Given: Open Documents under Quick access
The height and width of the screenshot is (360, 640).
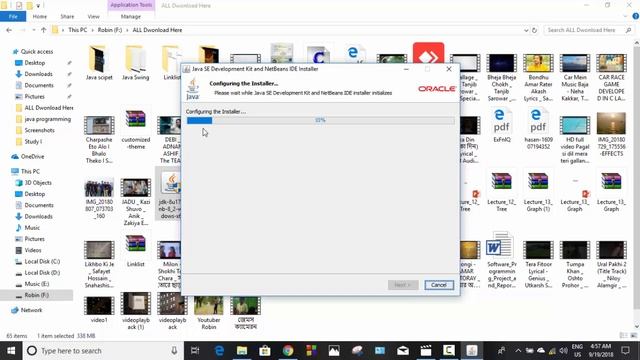Looking at the screenshot, I should click(39, 85).
